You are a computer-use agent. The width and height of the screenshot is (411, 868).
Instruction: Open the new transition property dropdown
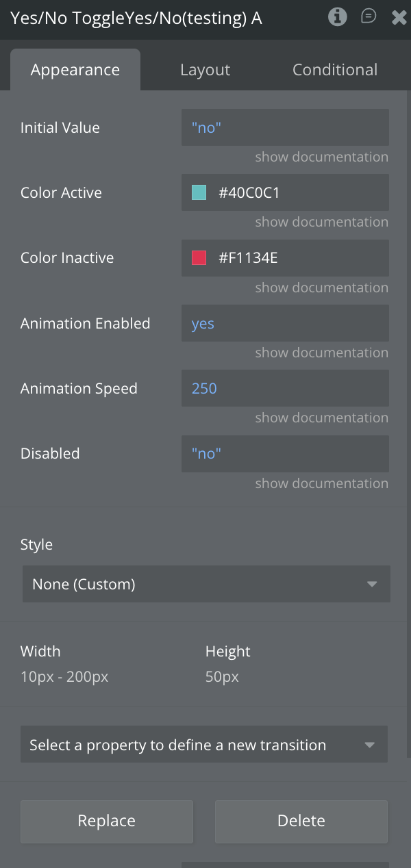click(x=204, y=745)
